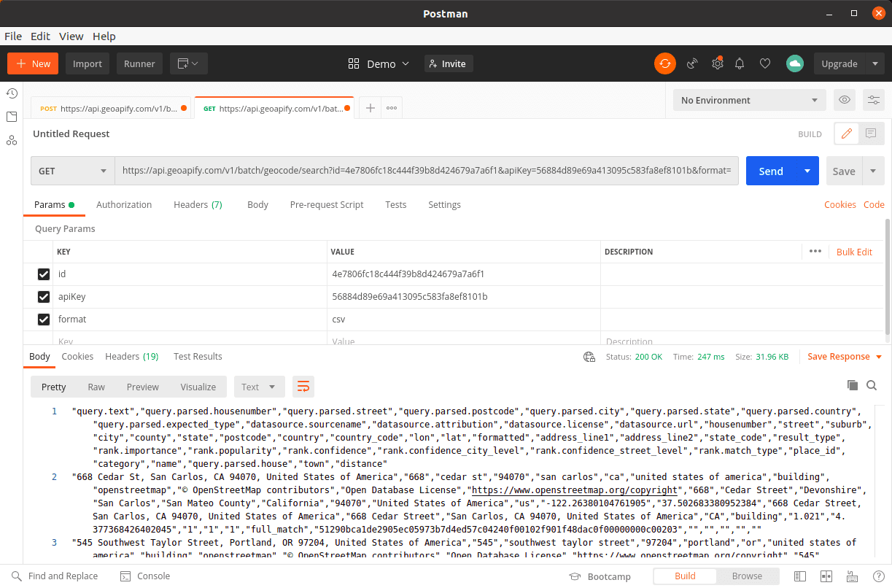Open the query params column options dots
Viewport: 892px width, 588px height.
click(815, 252)
